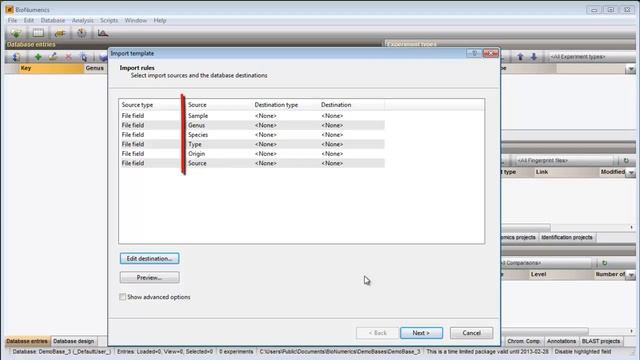Click the chart curve icon in main toolbar
Screen dimensions: 640x360
click(x=102, y=33)
